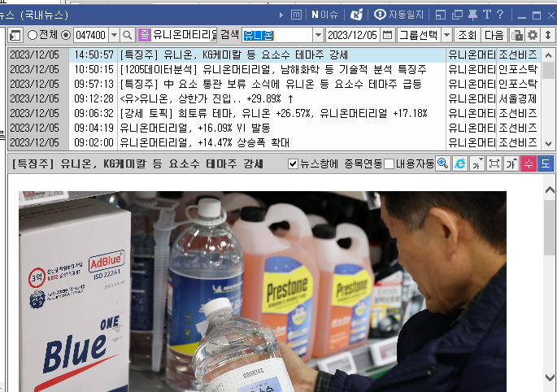557x392 pixels.
Task: Click the fit-to-screen frame icon
Action: coord(494,163)
